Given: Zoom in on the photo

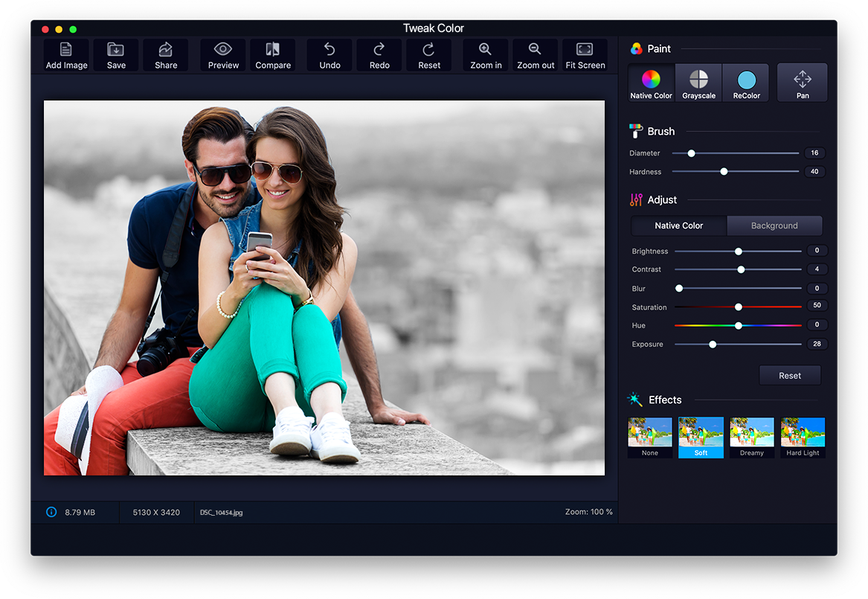Looking at the screenshot, I should coord(486,55).
